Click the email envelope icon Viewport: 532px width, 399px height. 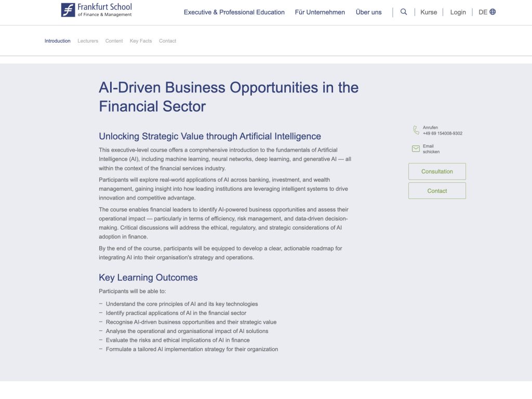pos(415,148)
